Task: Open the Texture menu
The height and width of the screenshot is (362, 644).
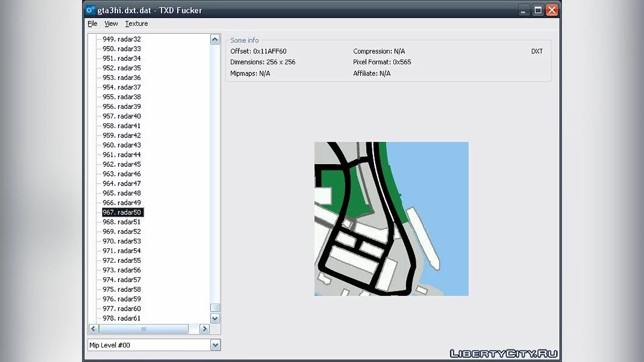Action: [136, 24]
